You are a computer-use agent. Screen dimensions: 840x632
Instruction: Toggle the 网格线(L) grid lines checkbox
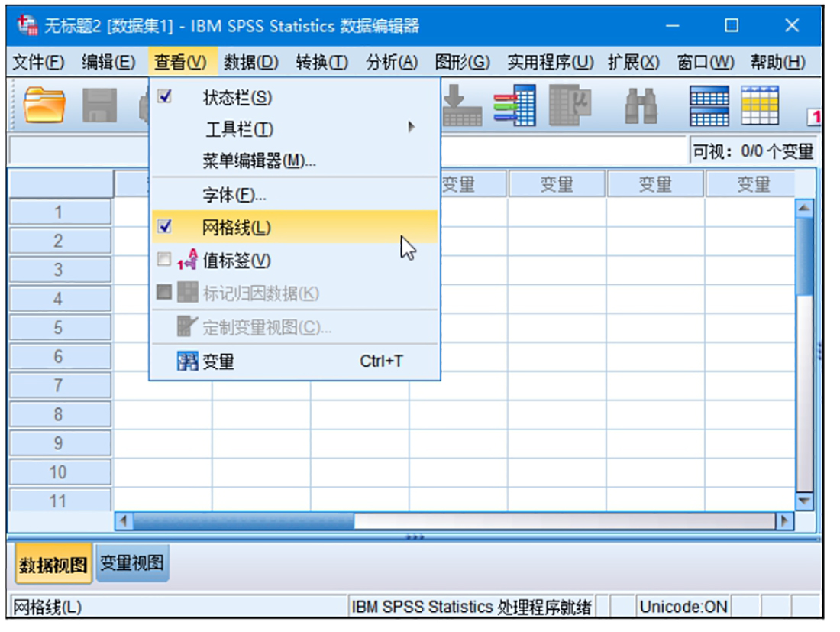(164, 226)
